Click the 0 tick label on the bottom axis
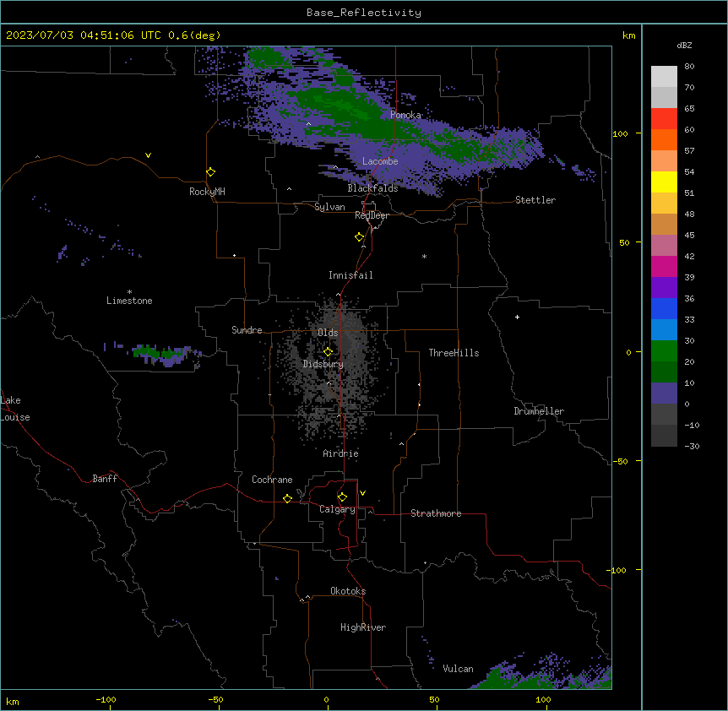Screen dimensions: 728x711 pyautogui.click(x=326, y=699)
